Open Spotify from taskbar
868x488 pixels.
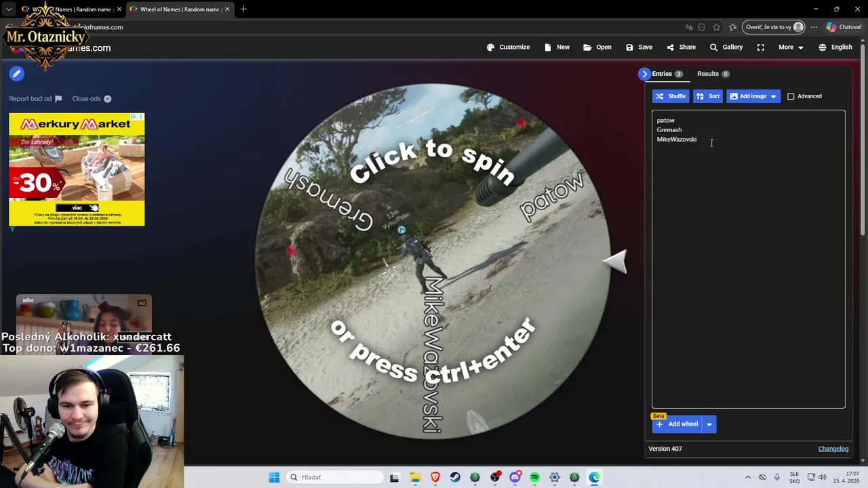pos(534,477)
